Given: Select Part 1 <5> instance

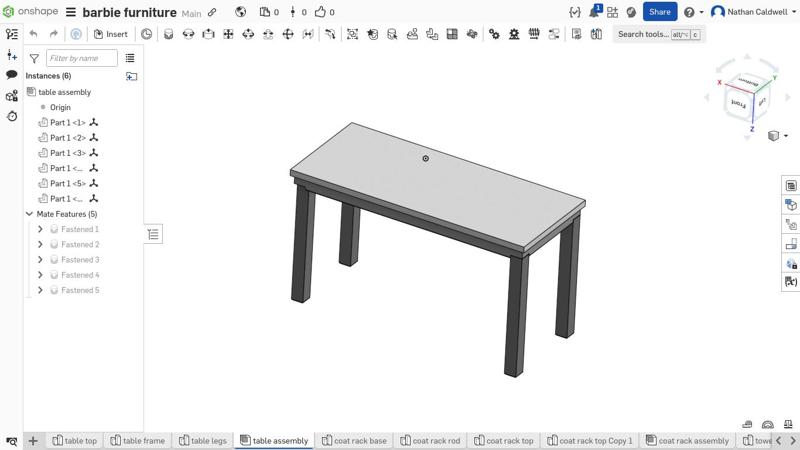Looking at the screenshot, I should point(68,184).
